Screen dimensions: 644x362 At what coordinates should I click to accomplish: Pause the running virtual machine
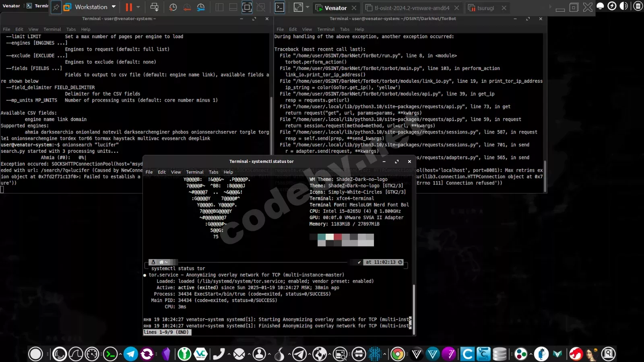pos(128,7)
